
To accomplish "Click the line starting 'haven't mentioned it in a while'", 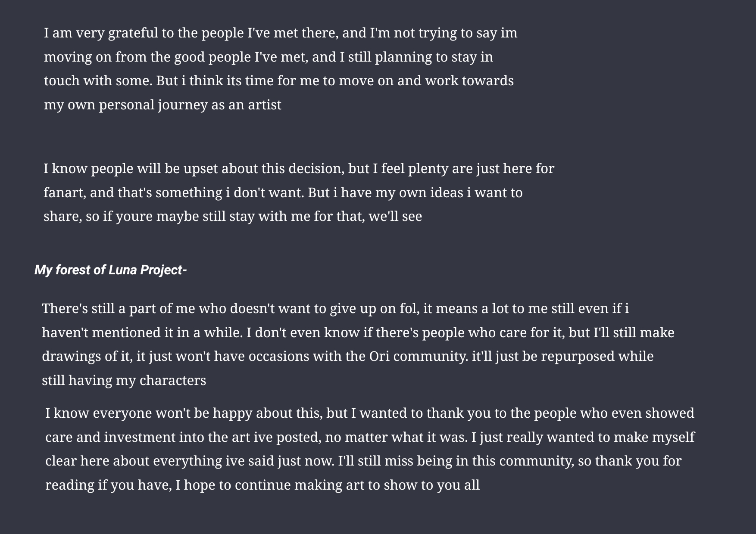I will (358, 333).
